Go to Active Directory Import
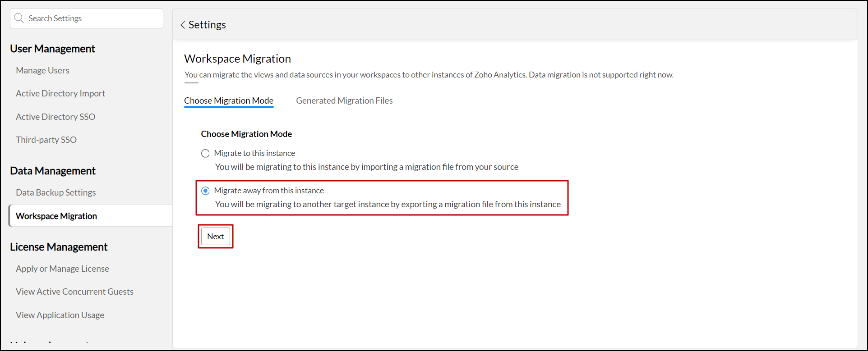 pos(60,93)
